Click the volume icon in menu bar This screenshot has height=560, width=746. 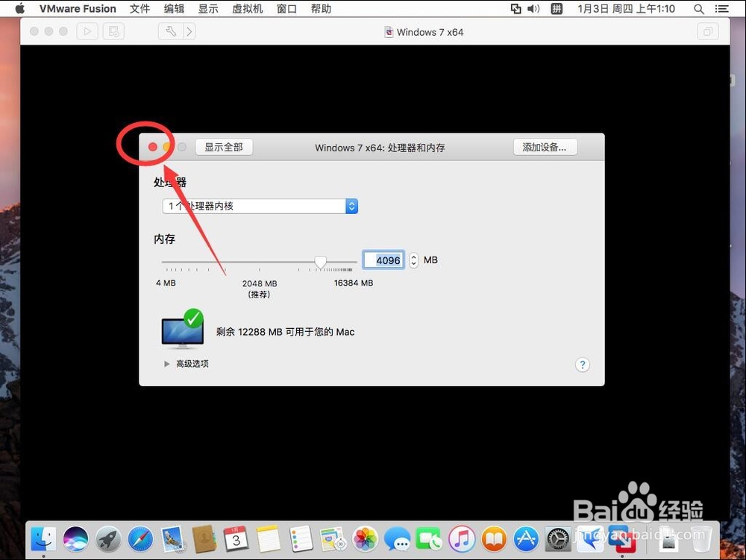click(x=533, y=8)
